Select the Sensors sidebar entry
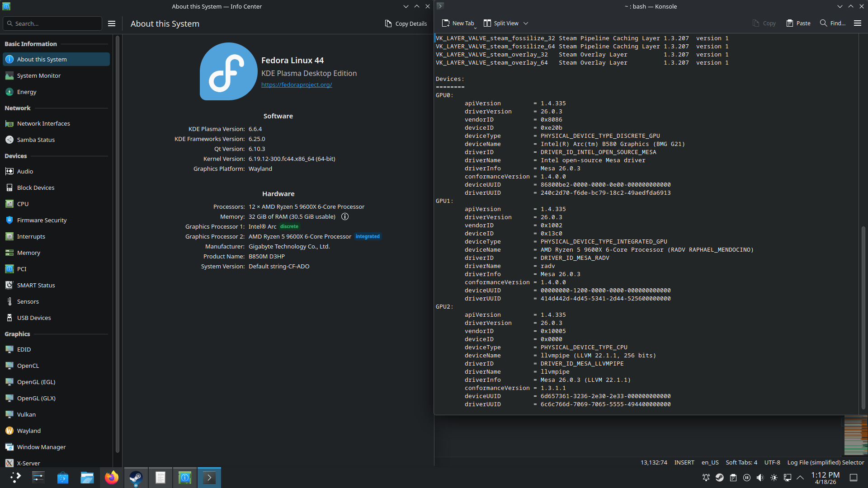This screenshot has height=488, width=868. click(x=28, y=301)
